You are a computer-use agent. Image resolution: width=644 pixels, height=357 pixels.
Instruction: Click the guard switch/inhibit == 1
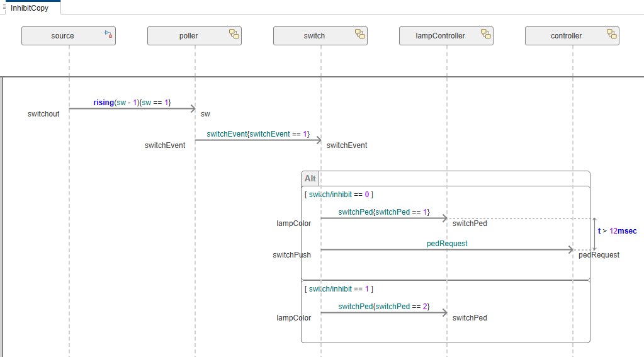click(x=339, y=289)
